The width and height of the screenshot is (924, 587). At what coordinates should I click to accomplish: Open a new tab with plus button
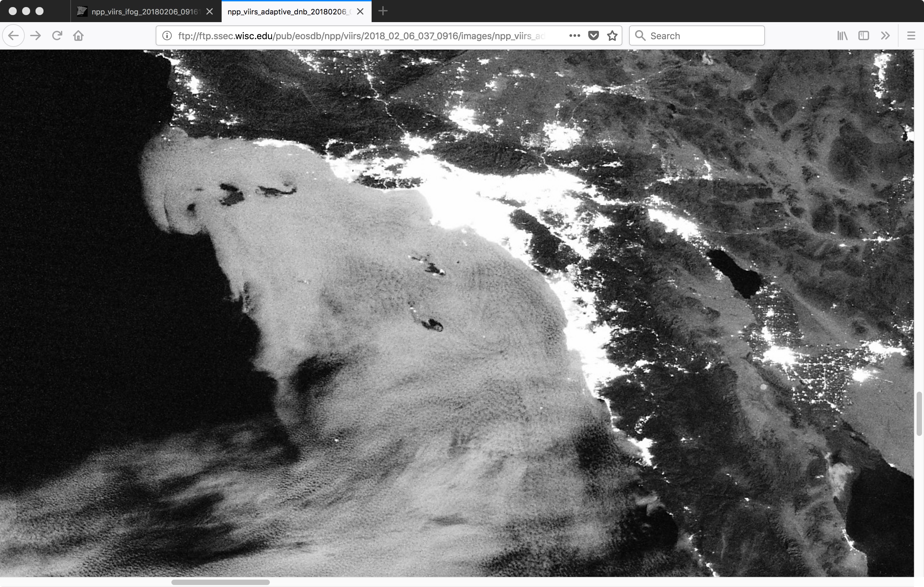pyautogui.click(x=383, y=11)
